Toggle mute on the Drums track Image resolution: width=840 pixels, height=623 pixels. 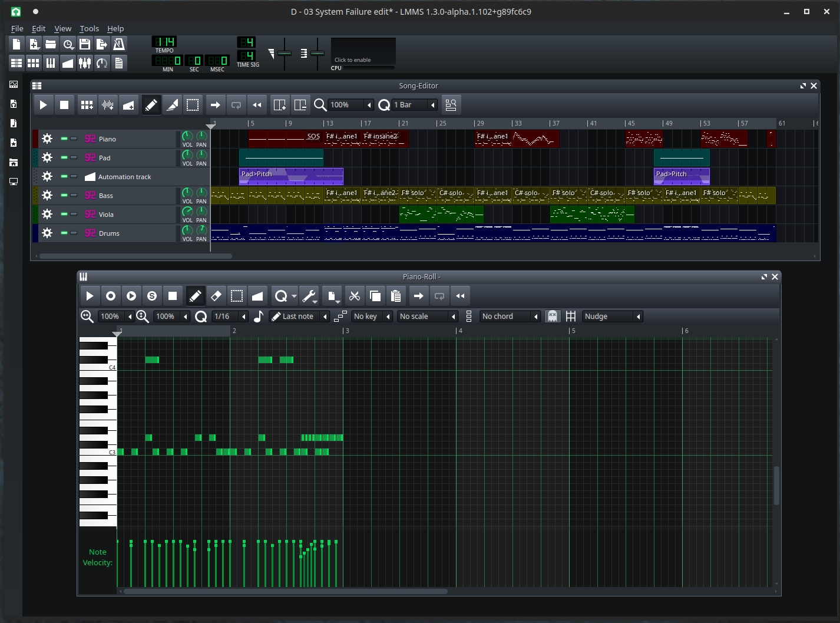(64, 233)
